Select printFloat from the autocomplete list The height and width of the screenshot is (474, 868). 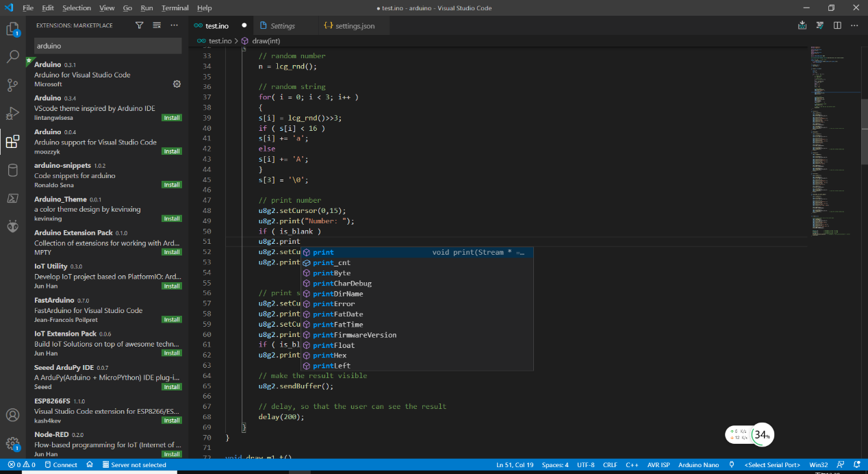click(334, 345)
